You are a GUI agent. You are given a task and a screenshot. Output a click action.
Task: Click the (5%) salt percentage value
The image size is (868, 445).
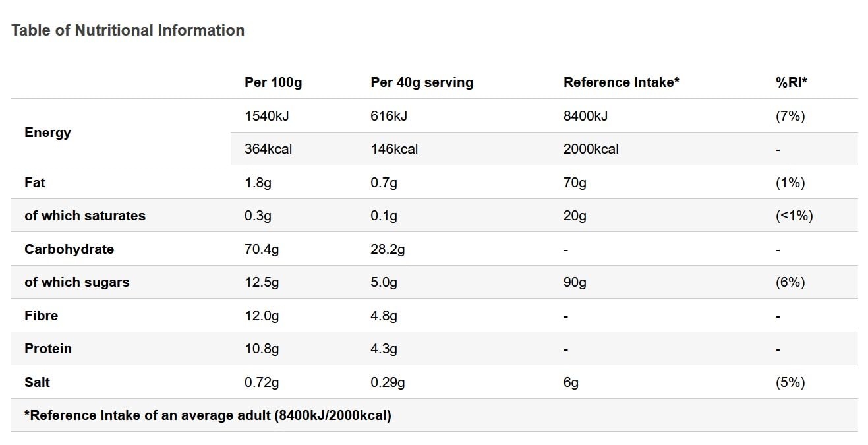(x=790, y=382)
